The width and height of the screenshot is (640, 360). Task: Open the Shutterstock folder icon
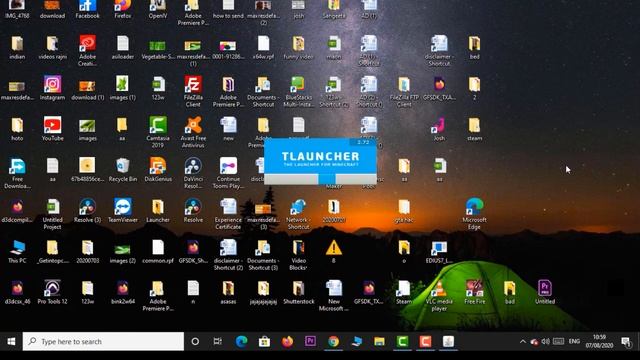pos(298,292)
